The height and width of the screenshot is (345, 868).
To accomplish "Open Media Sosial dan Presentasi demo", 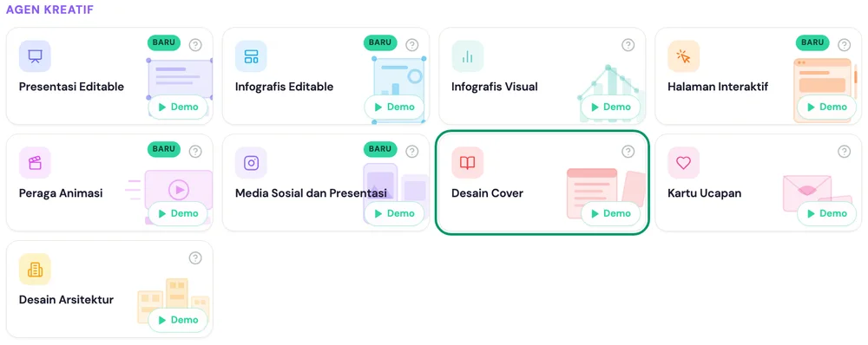I will click(x=394, y=213).
